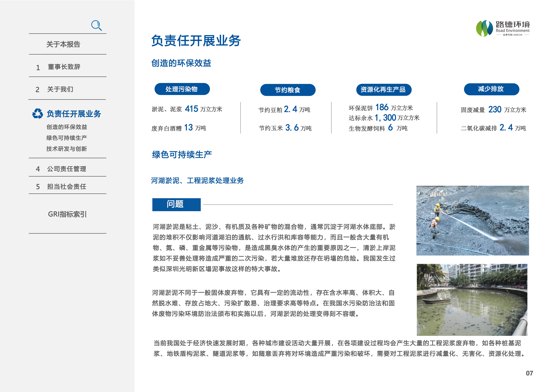Open the 关于本报告 sidebar section
This screenshot has height=392, width=555.
pos(63,44)
